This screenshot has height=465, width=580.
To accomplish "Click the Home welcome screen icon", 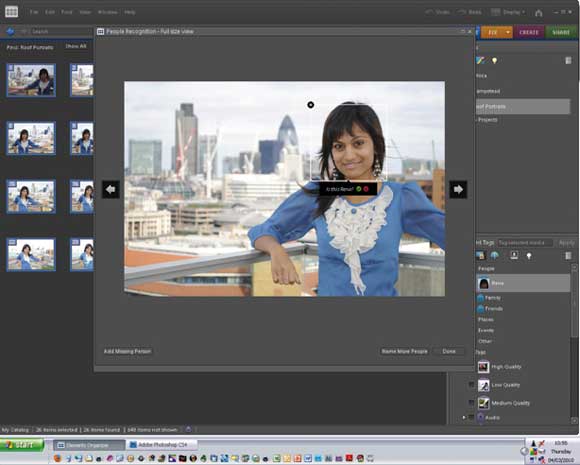I will (539, 13).
